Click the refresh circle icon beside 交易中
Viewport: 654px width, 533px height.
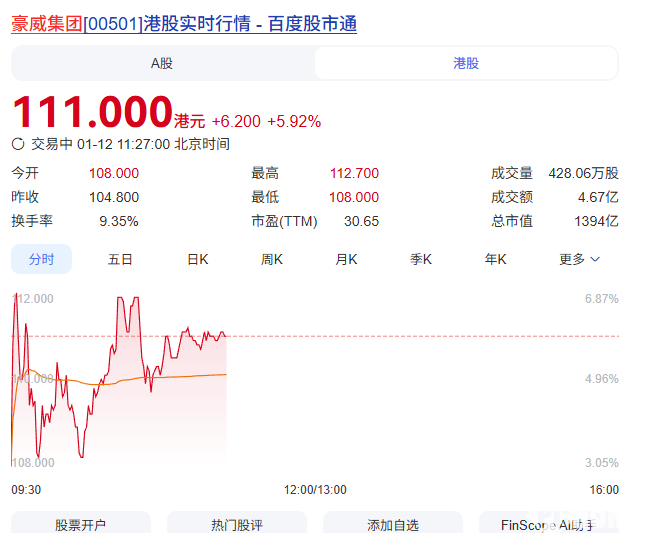pyautogui.click(x=18, y=144)
